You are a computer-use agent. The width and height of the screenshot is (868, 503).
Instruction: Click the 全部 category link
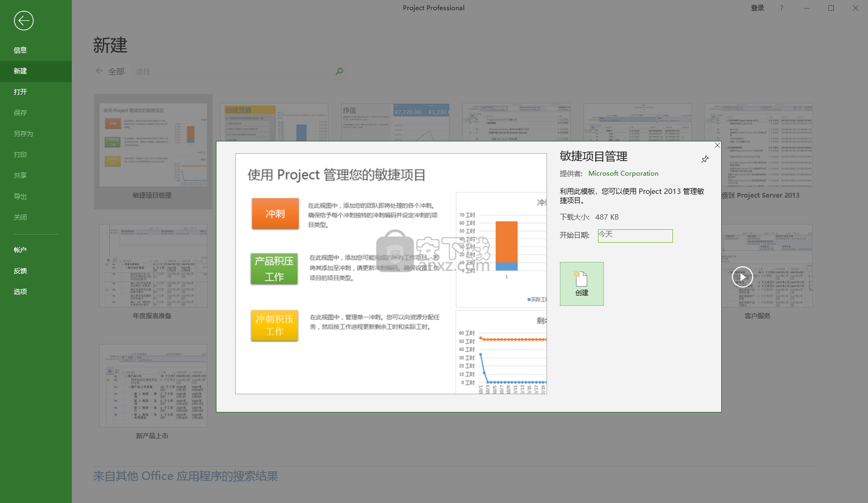[116, 71]
